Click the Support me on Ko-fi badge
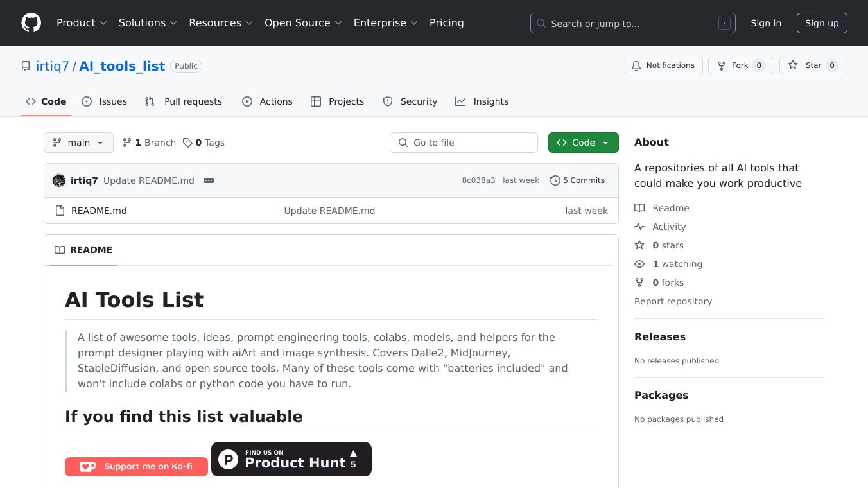Image resolution: width=868 pixels, height=488 pixels. pyautogui.click(x=136, y=467)
